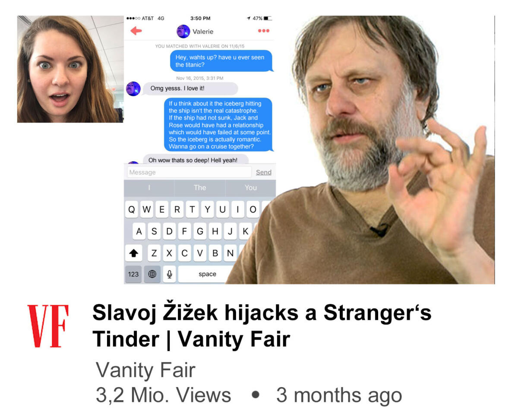Click the surprised woman thumbnail photo
Viewport: 518px width, 420px height.
tap(70, 69)
